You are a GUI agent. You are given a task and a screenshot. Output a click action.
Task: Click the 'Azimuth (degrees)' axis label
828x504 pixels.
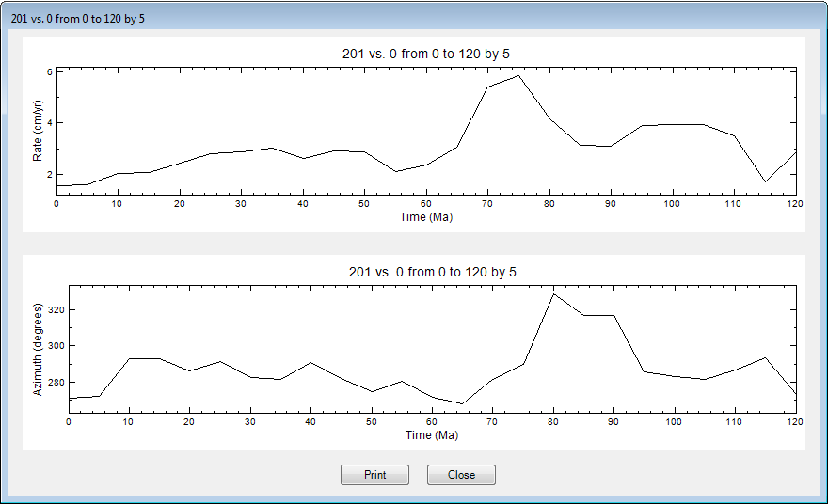tap(37, 350)
